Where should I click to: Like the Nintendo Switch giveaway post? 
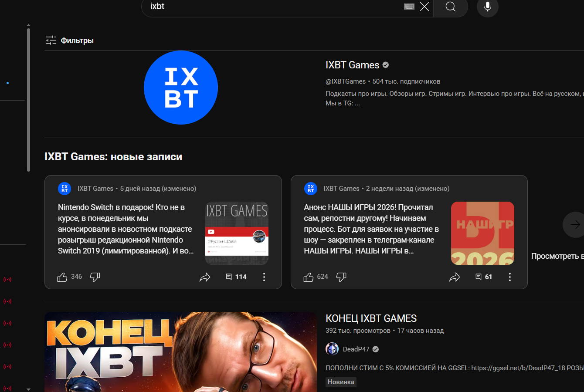pyautogui.click(x=62, y=277)
